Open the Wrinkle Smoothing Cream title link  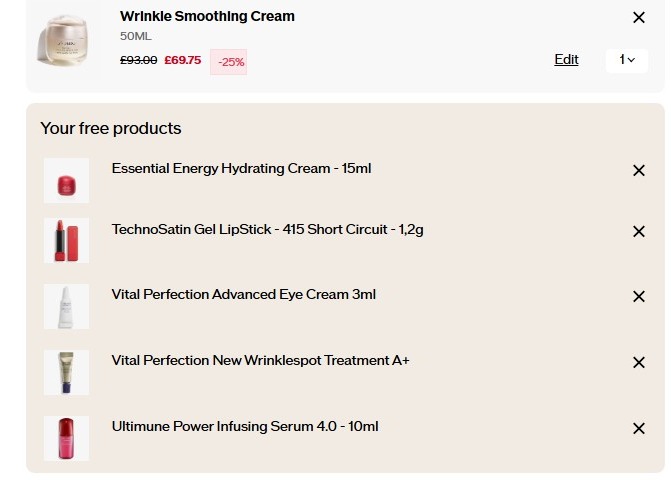point(207,16)
